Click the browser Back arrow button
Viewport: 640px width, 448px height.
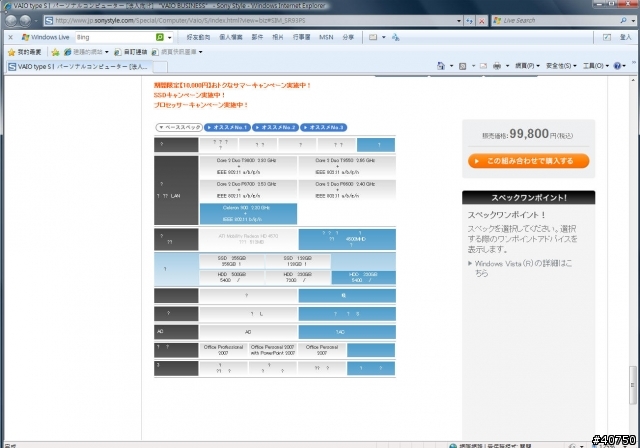11,20
